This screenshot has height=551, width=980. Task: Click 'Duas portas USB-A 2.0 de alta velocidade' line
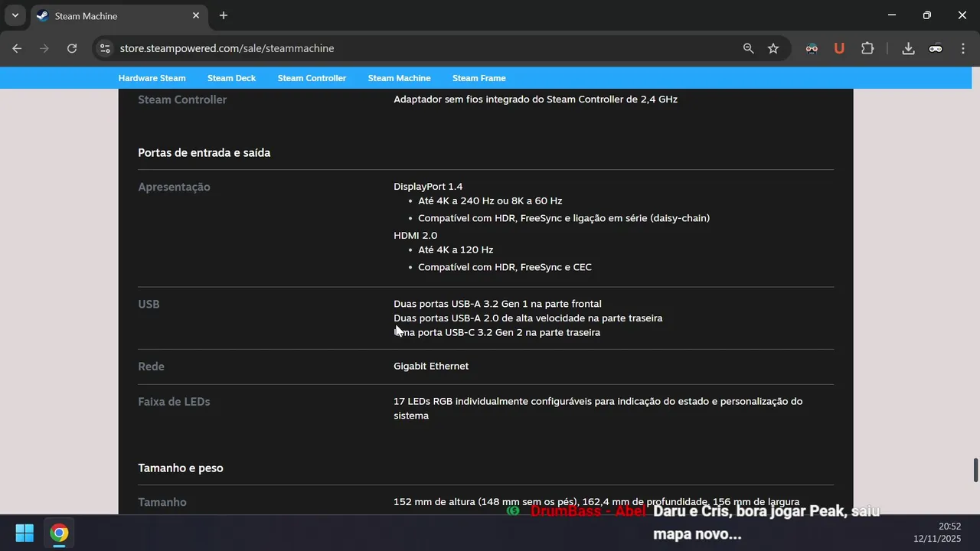(528, 318)
